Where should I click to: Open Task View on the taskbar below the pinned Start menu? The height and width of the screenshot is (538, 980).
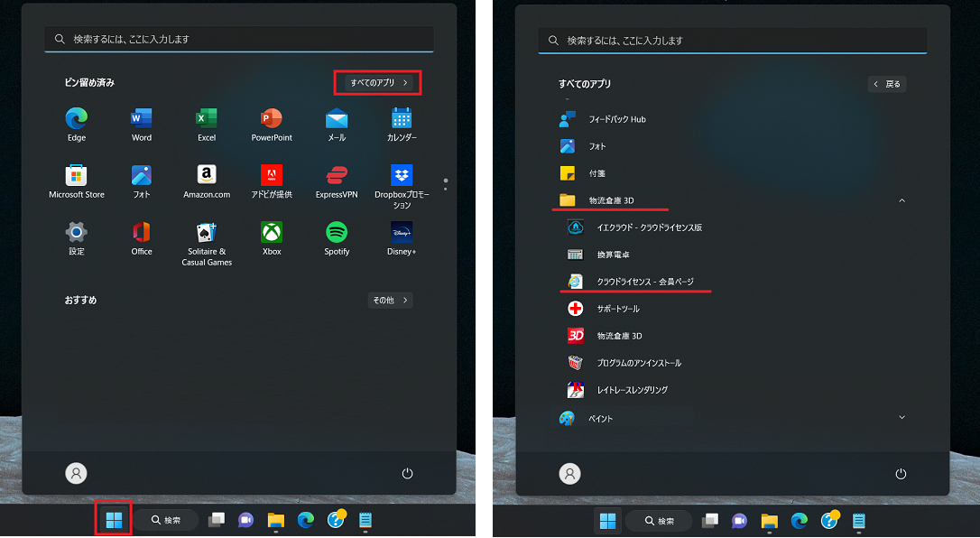point(217,519)
